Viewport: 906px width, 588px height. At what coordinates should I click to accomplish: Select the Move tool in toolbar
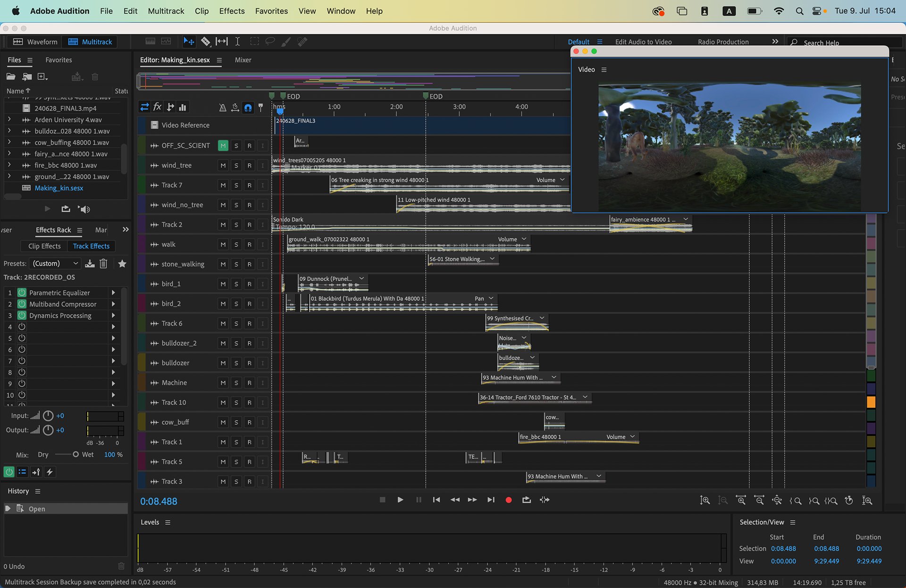coord(188,41)
